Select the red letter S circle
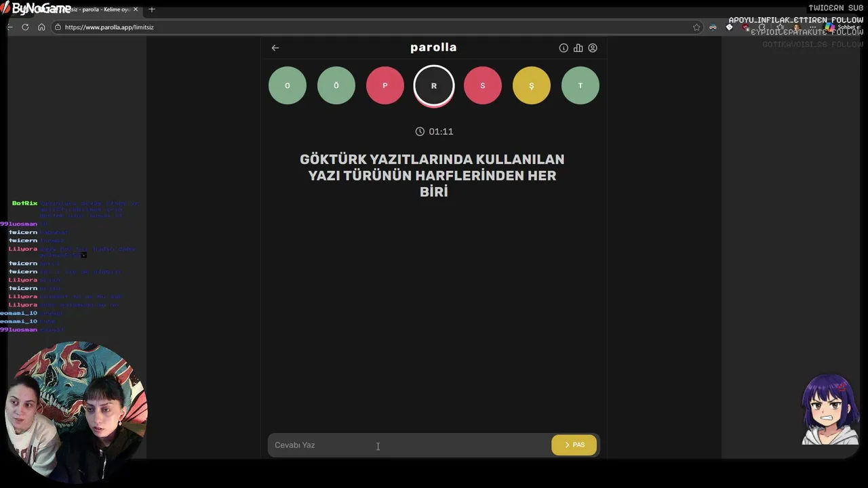 tap(483, 85)
